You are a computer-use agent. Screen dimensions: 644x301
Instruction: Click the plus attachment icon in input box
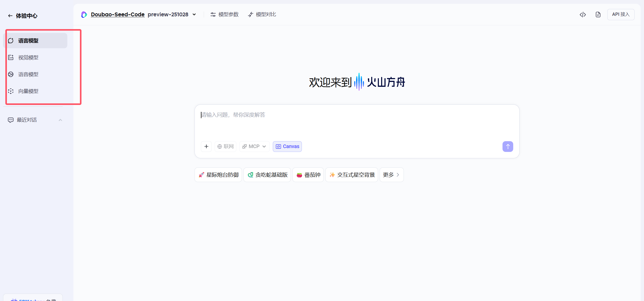pyautogui.click(x=206, y=147)
